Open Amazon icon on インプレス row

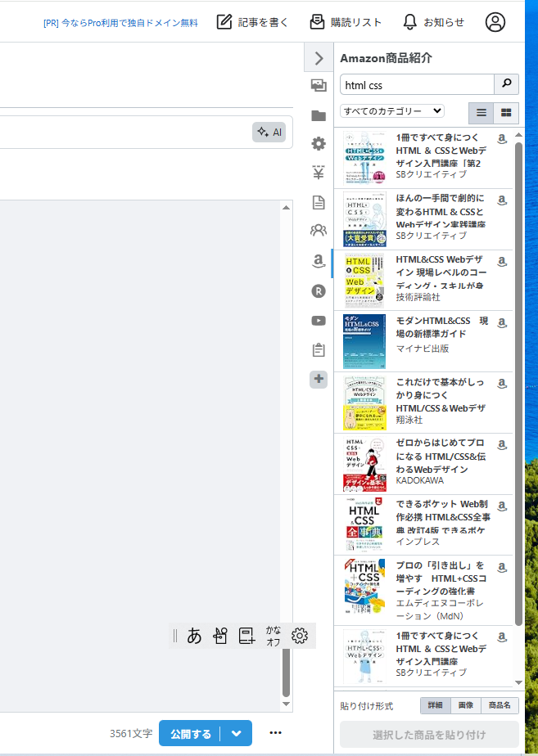point(502,506)
